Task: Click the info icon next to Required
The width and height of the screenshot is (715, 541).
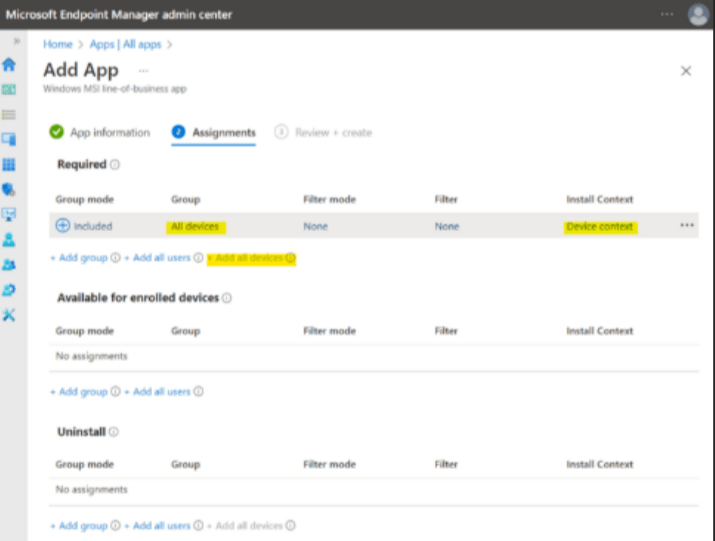Action: click(115, 164)
